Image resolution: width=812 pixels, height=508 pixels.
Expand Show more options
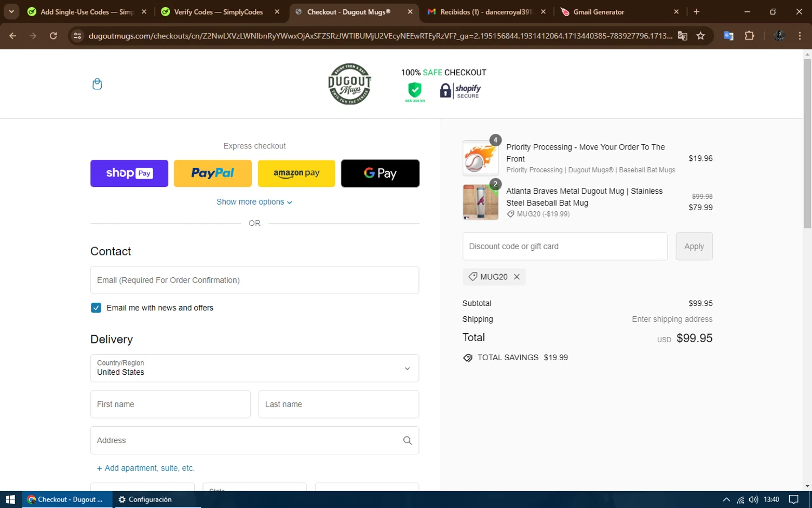[x=254, y=202]
